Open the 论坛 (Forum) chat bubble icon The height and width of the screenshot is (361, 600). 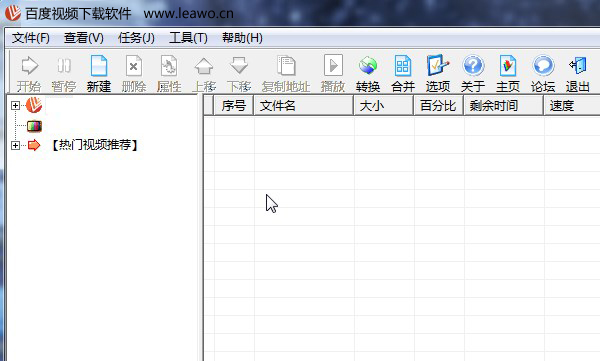point(543,66)
